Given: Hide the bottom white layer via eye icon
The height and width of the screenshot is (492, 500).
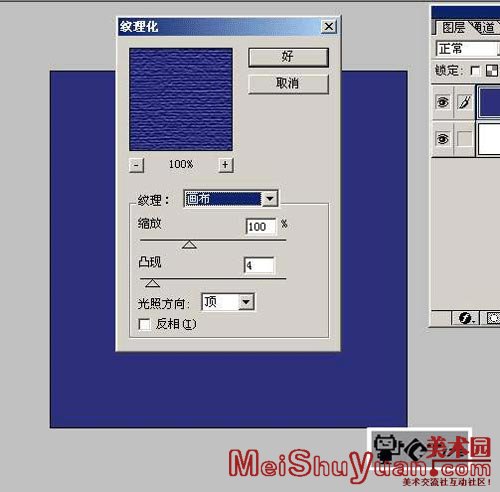Looking at the screenshot, I should 443,138.
